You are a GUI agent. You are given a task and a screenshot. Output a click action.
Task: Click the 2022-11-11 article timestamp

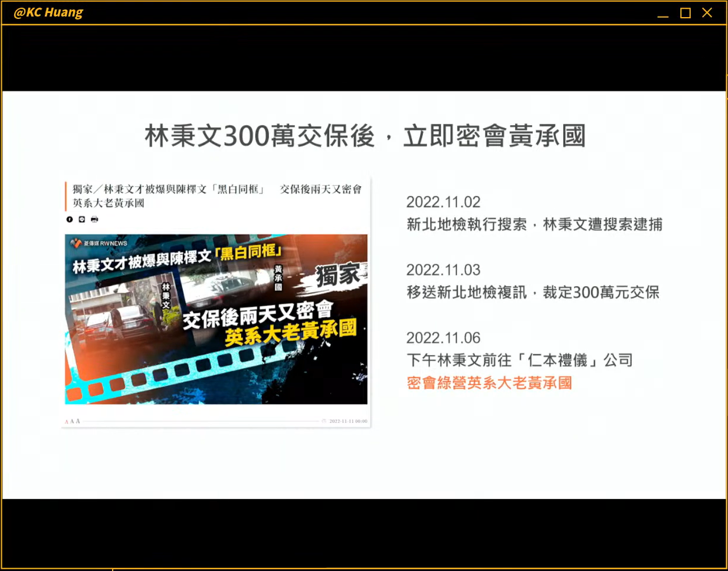(x=348, y=421)
